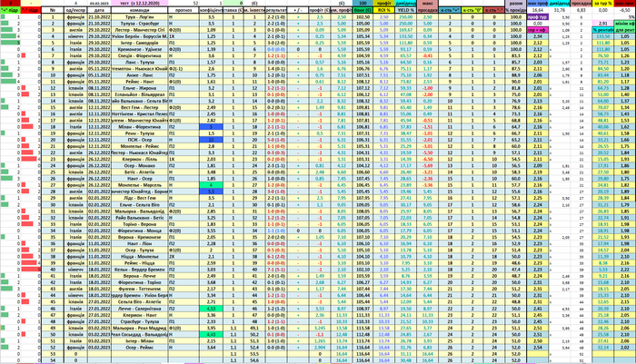Select the 'Бетіс - Атлетік' match cell
Screen dimensions: 636x364
pyautogui.click(x=140, y=172)
